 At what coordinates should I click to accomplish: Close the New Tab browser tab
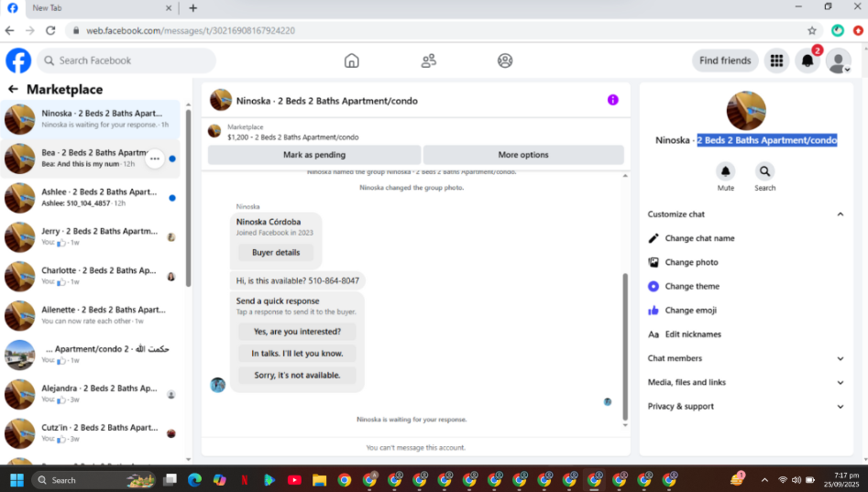(169, 7)
